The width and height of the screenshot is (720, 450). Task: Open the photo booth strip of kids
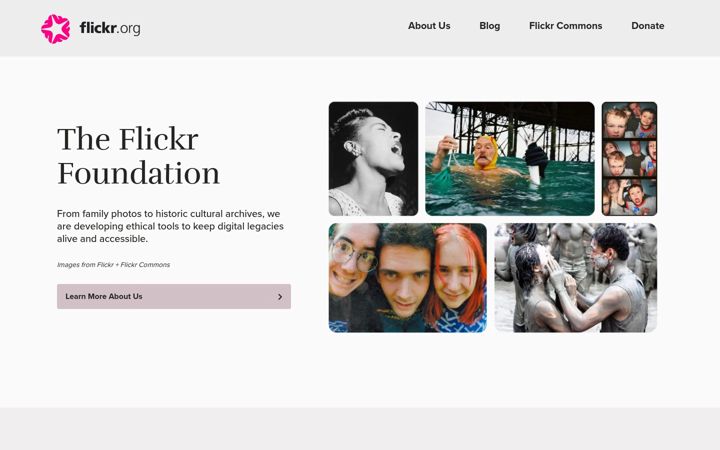(x=629, y=159)
